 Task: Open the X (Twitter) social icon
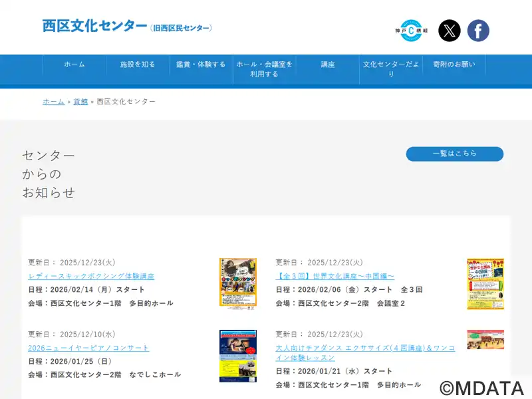point(450,31)
